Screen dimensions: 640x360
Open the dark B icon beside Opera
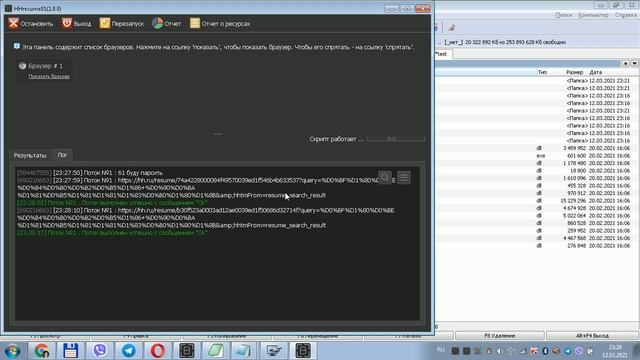(187, 351)
